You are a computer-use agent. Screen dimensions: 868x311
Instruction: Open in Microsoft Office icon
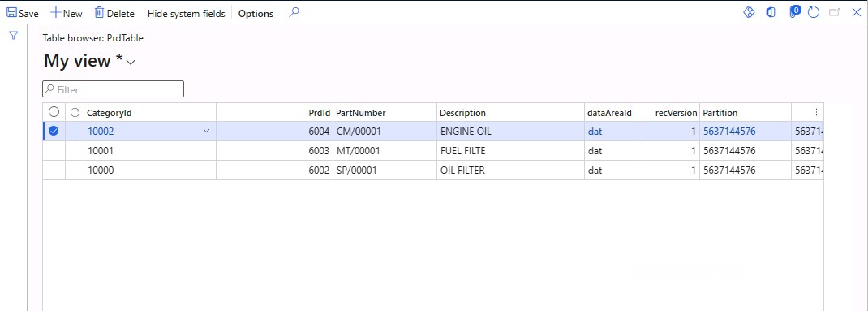click(771, 12)
